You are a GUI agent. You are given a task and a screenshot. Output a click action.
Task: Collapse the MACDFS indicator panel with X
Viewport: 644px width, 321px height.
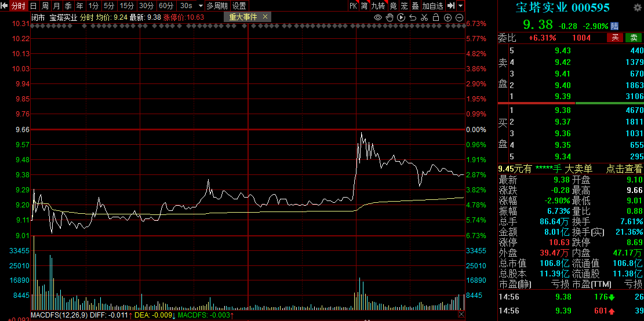coord(461,314)
